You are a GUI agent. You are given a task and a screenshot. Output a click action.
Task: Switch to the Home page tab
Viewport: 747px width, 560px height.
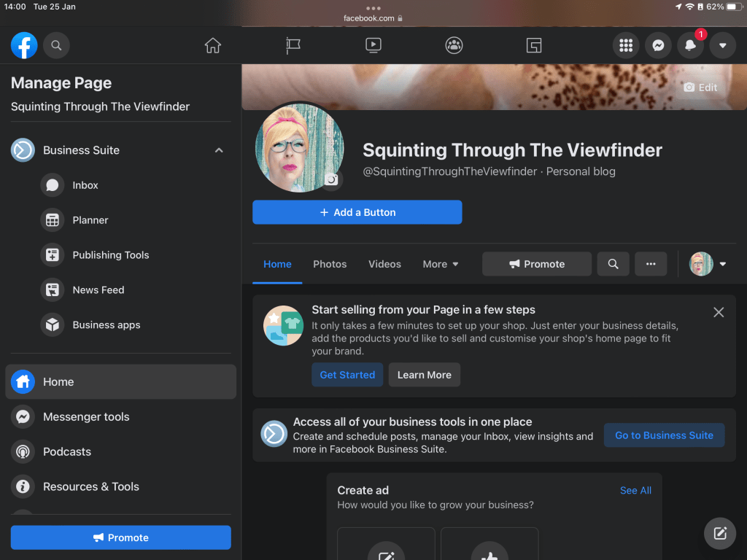tap(277, 264)
